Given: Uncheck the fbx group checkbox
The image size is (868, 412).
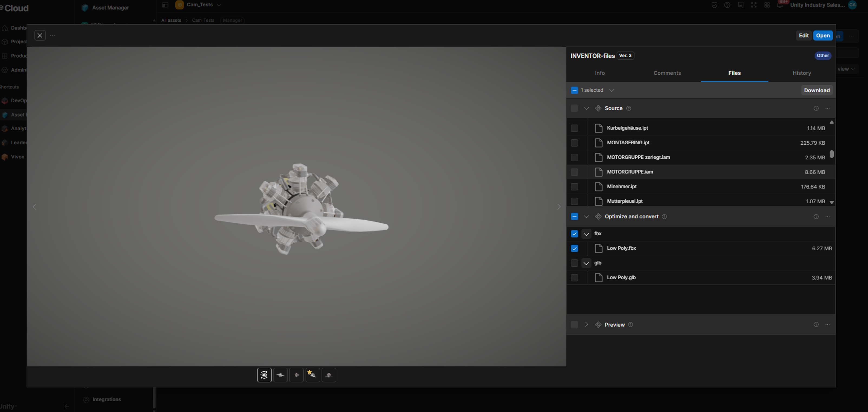Looking at the screenshot, I should click(574, 234).
